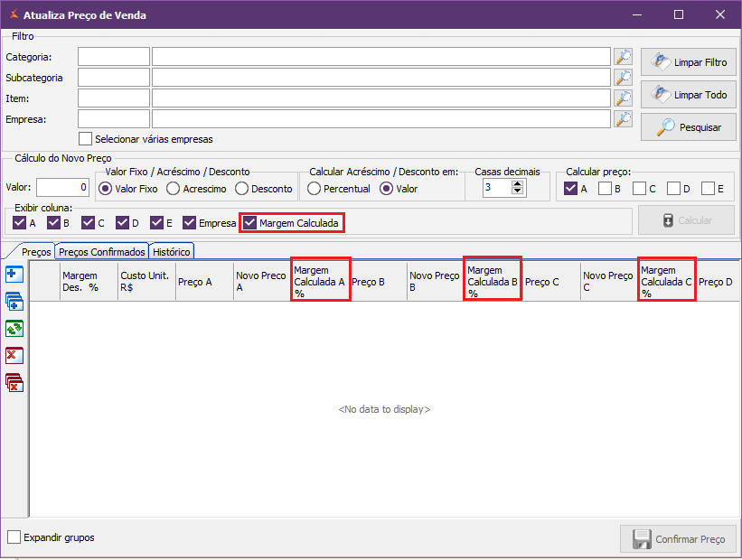This screenshot has width=742, height=560.
Task: Toggle Exibir coluna B checkbox
Action: click(53, 223)
